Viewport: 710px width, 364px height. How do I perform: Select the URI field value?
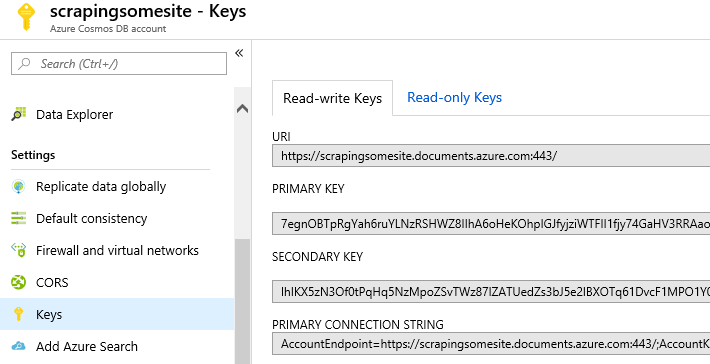point(491,156)
